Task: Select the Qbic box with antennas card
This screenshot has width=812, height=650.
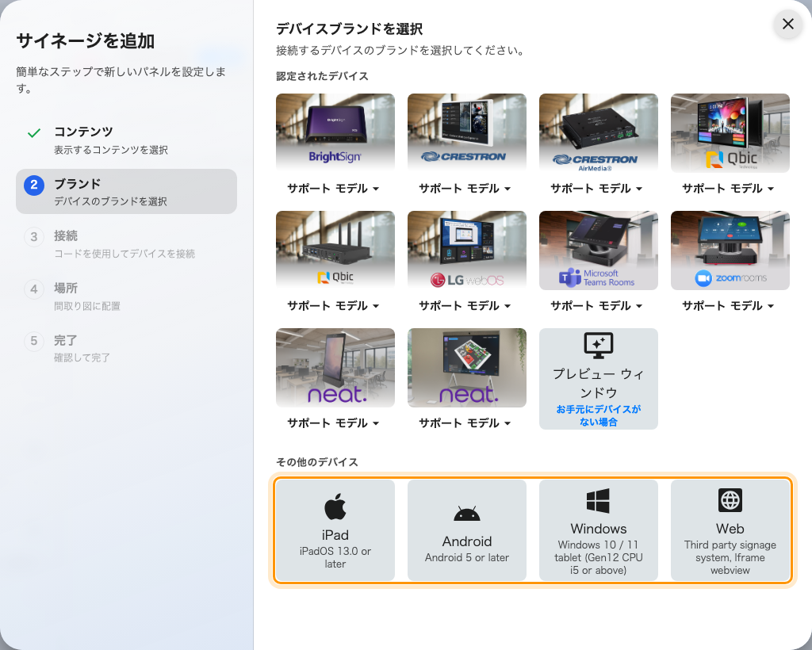Action: point(335,250)
